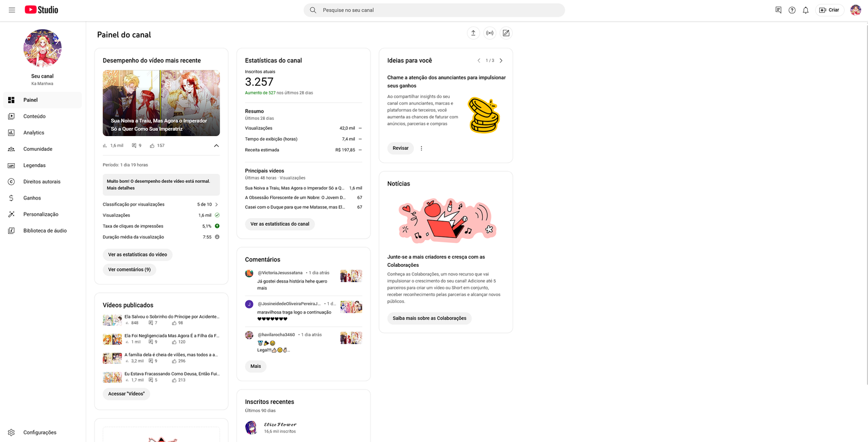Image resolution: width=868 pixels, height=442 pixels.
Task: Click Acessar "Vídeos" button
Action: [126, 394]
